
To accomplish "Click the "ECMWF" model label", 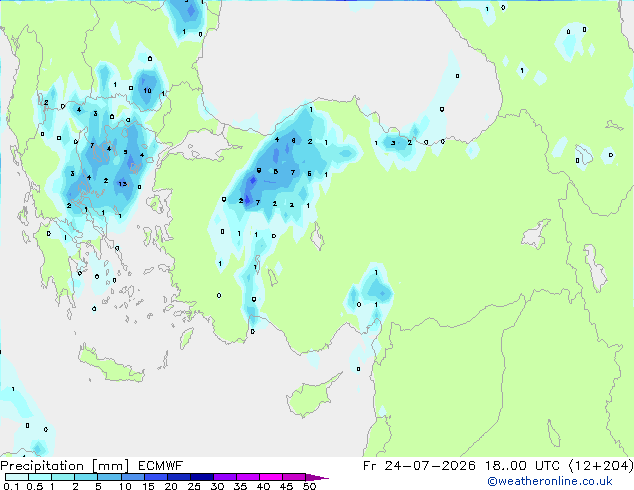I will [161, 466].
